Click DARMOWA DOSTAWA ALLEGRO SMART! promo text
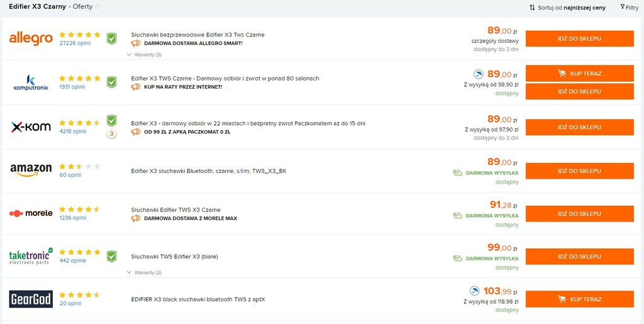The height and width of the screenshot is (324, 644). coord(194,43)
